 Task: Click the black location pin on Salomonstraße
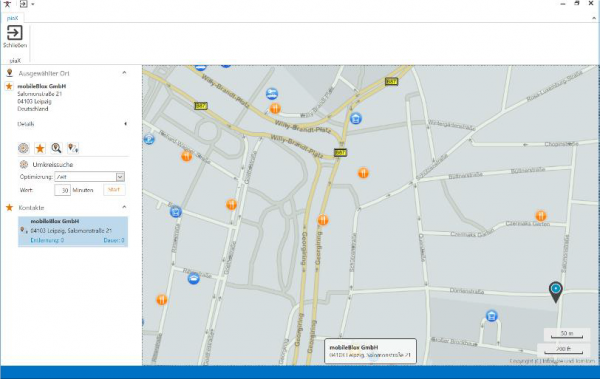pos(556,292)
